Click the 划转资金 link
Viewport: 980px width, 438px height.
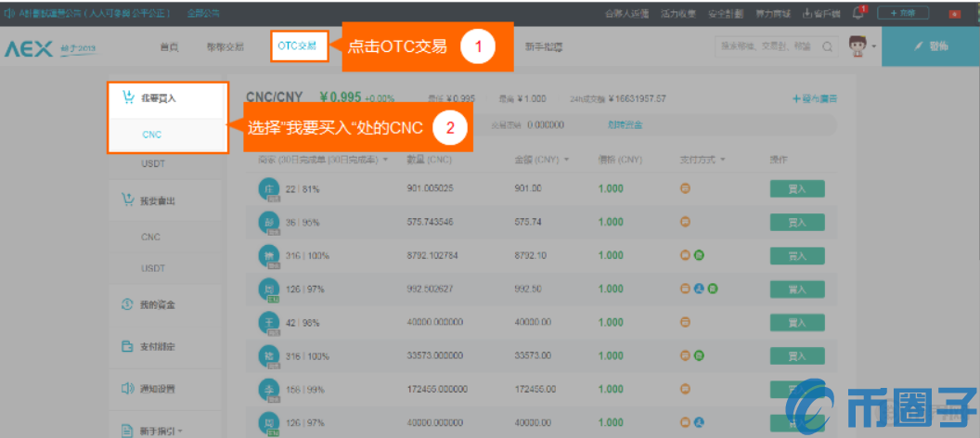[x=625, y=124]
